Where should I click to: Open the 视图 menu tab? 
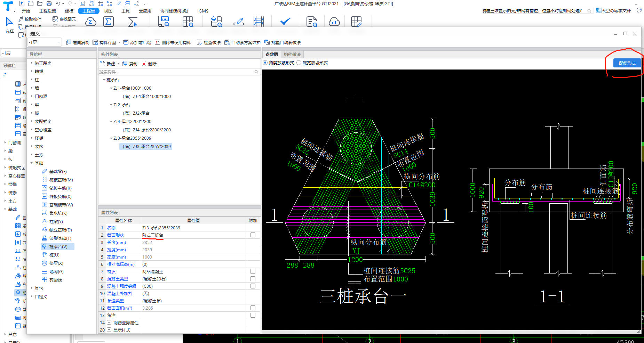click(x=108, y=11)
